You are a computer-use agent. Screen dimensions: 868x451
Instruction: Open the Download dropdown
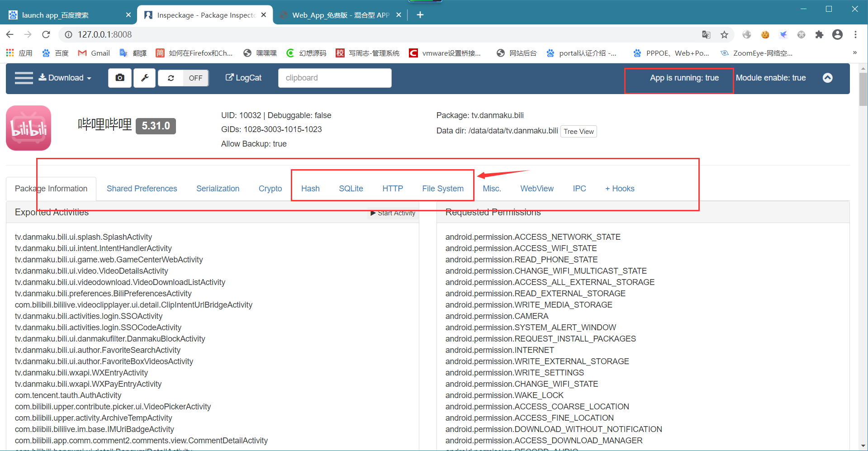point(65,78)
